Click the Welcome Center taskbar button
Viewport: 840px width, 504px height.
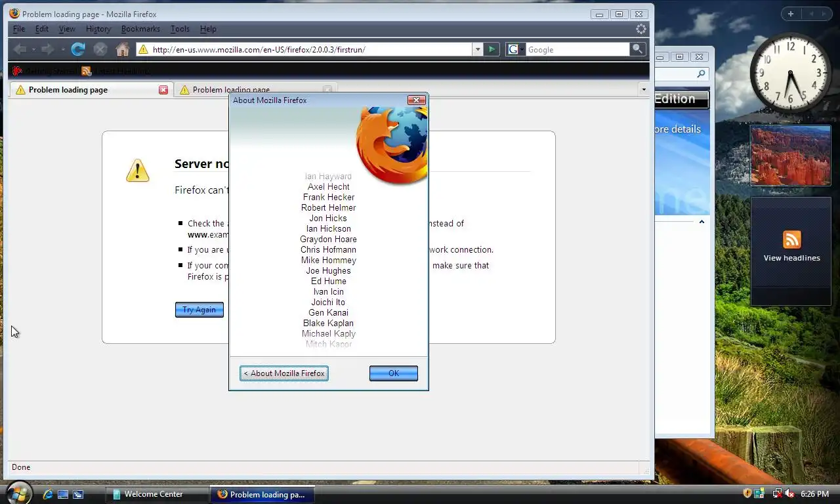[156, 494]
